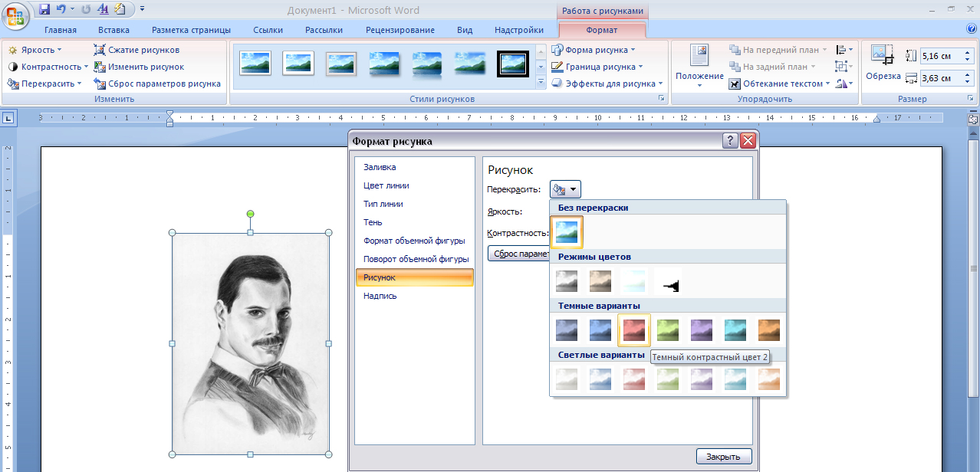Open the Контрастность dropdown in ribbon
Viewport: 980px width, 472px height.
[48, 67]
